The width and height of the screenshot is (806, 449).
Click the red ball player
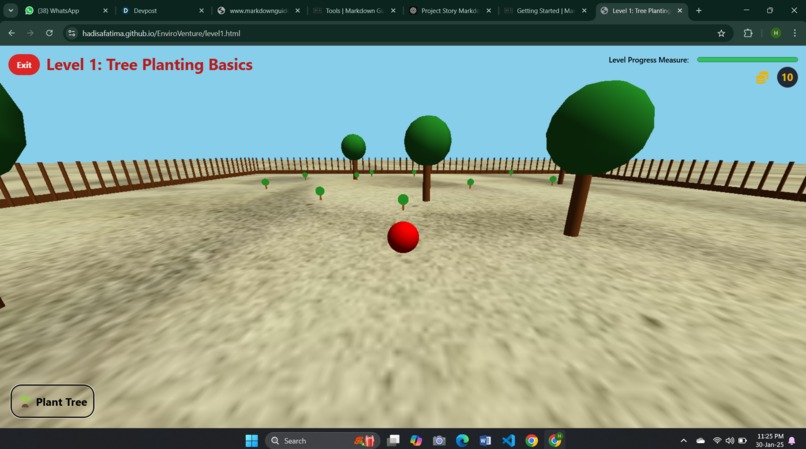tap(403, 237)
